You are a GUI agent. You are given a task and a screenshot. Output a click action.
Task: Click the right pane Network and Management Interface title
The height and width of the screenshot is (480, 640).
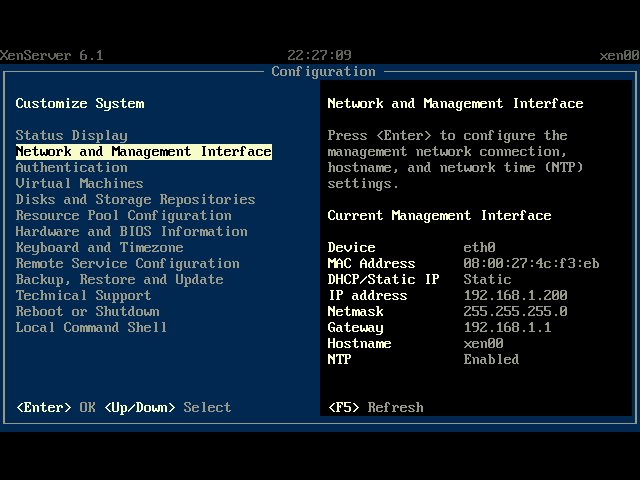(456, 103)
